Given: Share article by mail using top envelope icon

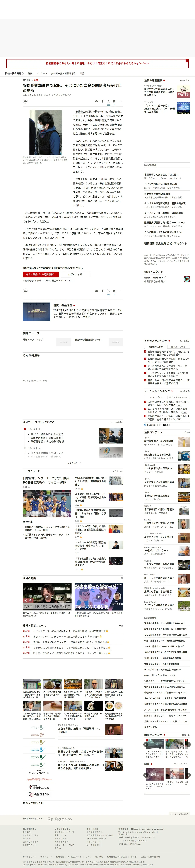Looking at the screenshot, I should coord(96,101).
